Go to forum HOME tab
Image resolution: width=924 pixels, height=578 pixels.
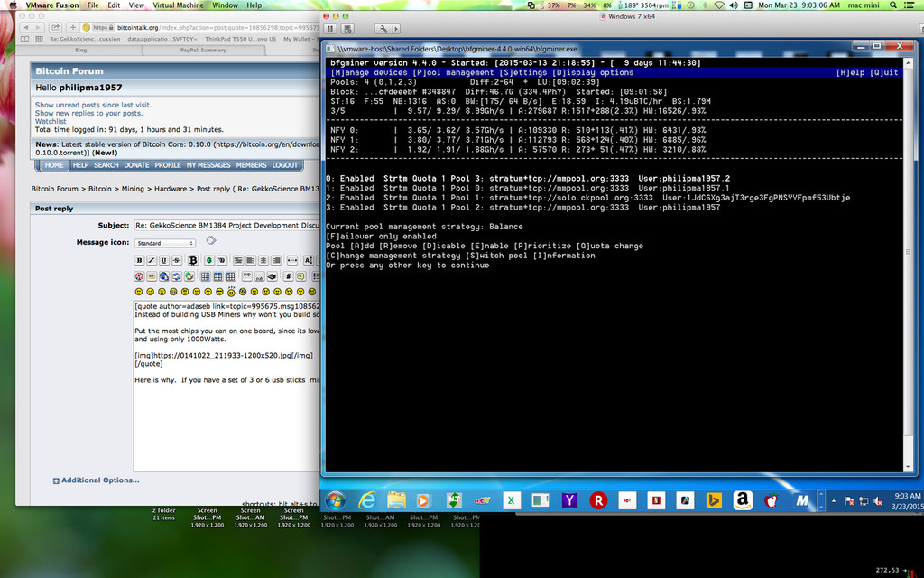click(54, 165)
